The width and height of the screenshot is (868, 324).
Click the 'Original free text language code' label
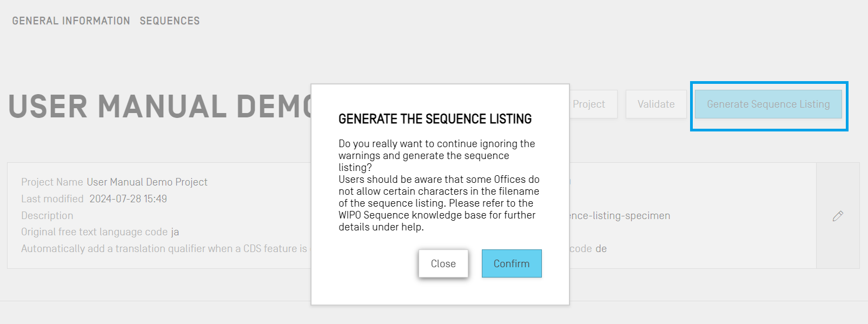coord(94,232)
